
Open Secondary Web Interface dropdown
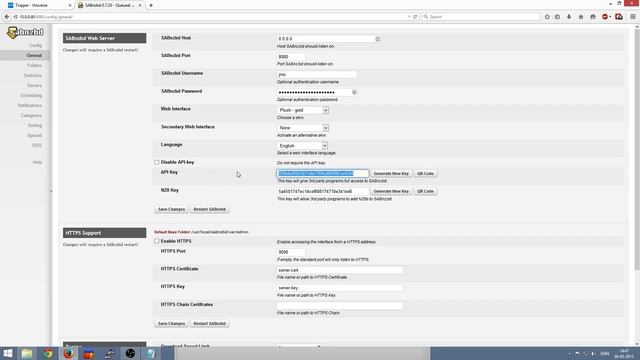[x=303, y=128]
